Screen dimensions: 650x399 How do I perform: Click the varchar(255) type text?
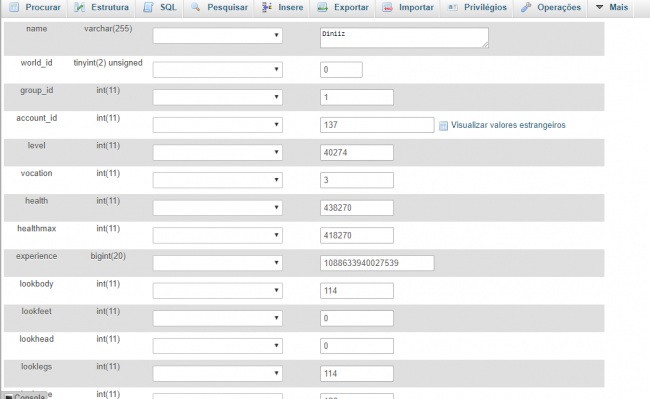pos(108,29)
